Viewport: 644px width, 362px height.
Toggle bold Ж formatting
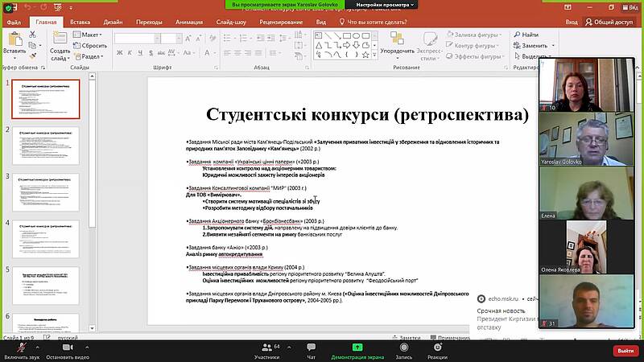point(119,52)
